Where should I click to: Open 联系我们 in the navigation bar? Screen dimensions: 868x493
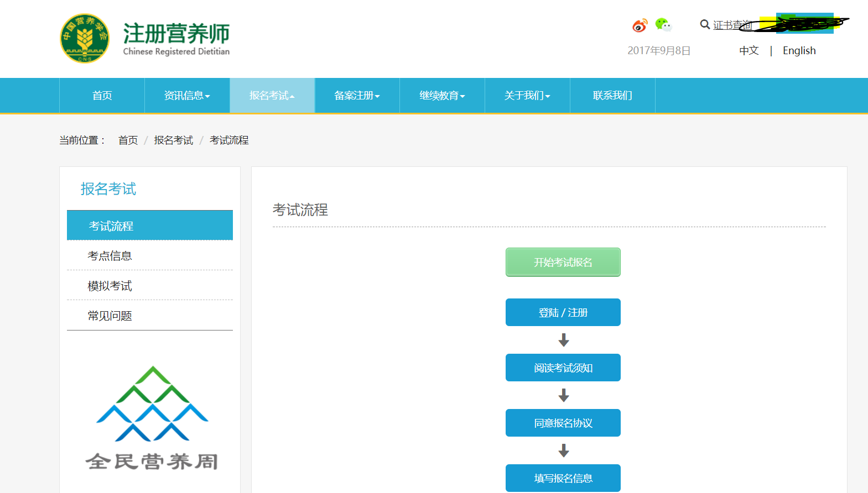613,96
